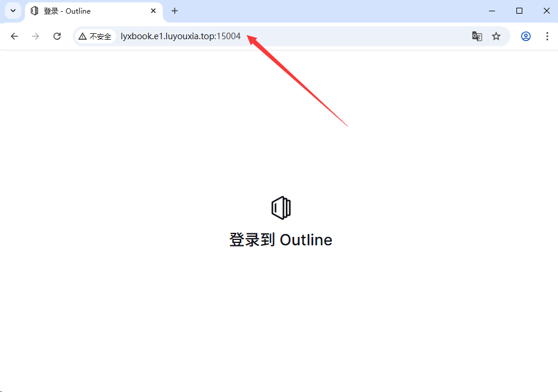Viewport: 558px width, 392px height.
Task: Click the Outline logo on the page
Action: [x=280, y=208]
